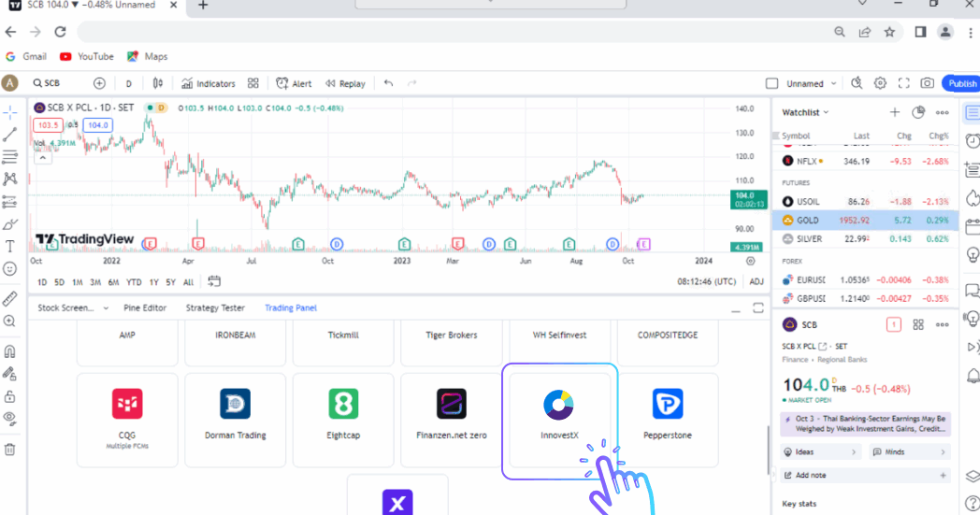
Task: Lock all drawing tools
Action: tap(10, 396)
